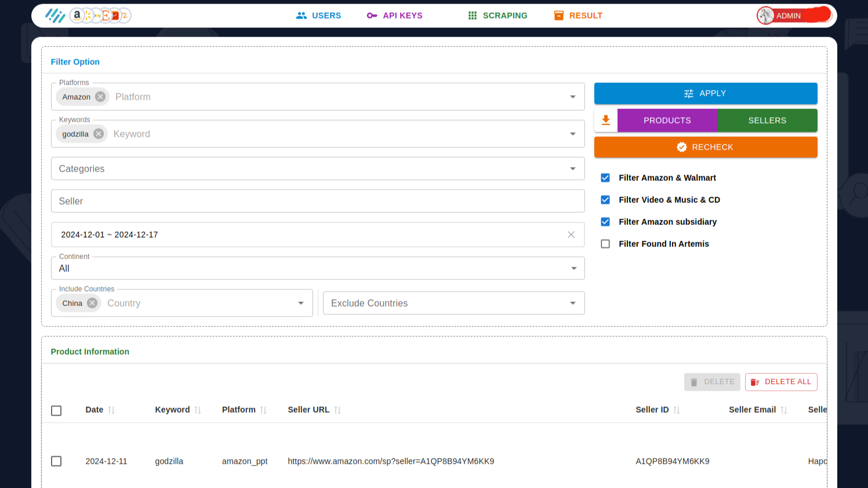Open the Exclude Countries dropdown
The image size is (868, 488).
pyautogui.click(x=453, y=303)
